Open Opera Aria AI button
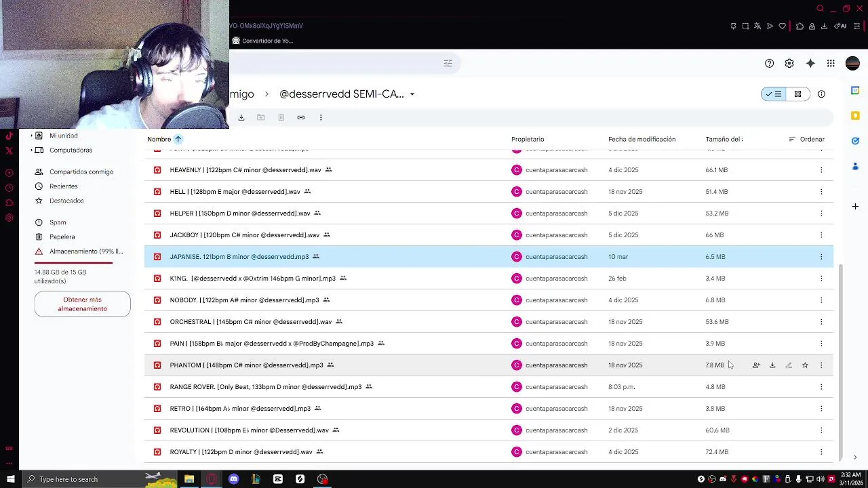 coord(841,26)
